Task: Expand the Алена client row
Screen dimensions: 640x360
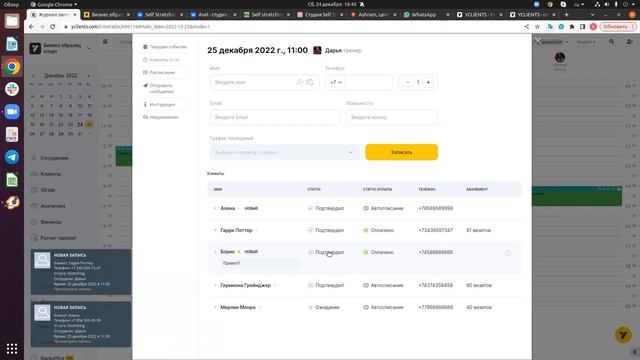Action: pos(215,208)
